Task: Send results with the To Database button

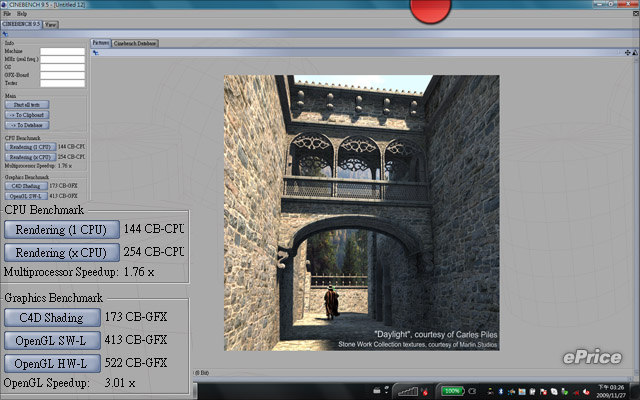Action: [27, 125]
